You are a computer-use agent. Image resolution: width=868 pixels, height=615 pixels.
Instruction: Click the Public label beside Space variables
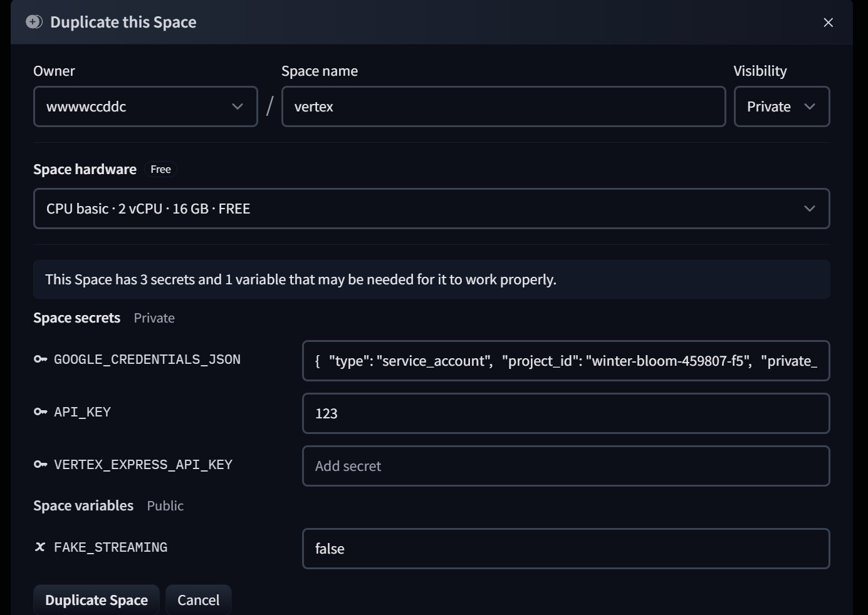(x=165, y=506)
